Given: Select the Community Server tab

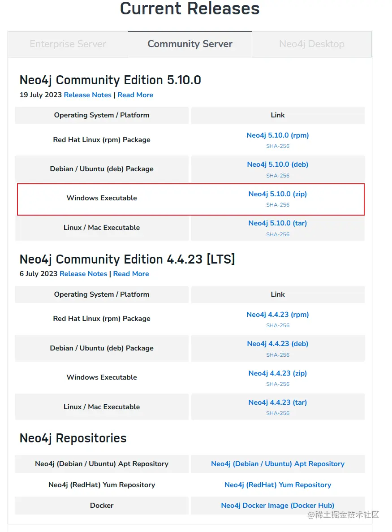Looking at the screenshot, I should (x=190, y=44).
